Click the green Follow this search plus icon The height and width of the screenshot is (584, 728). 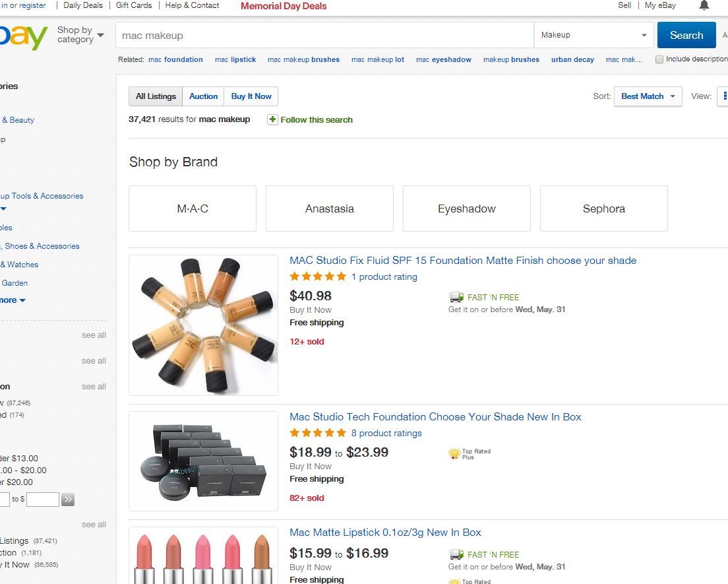point(272,119)
